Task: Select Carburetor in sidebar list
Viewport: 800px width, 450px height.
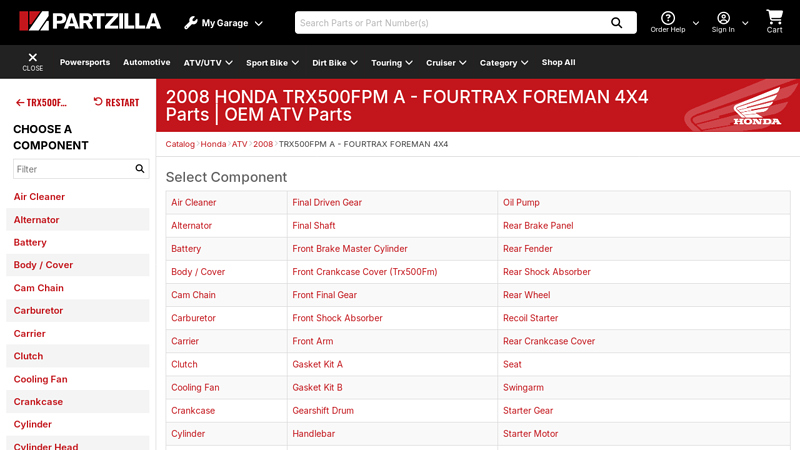Action: click(38, 310)
